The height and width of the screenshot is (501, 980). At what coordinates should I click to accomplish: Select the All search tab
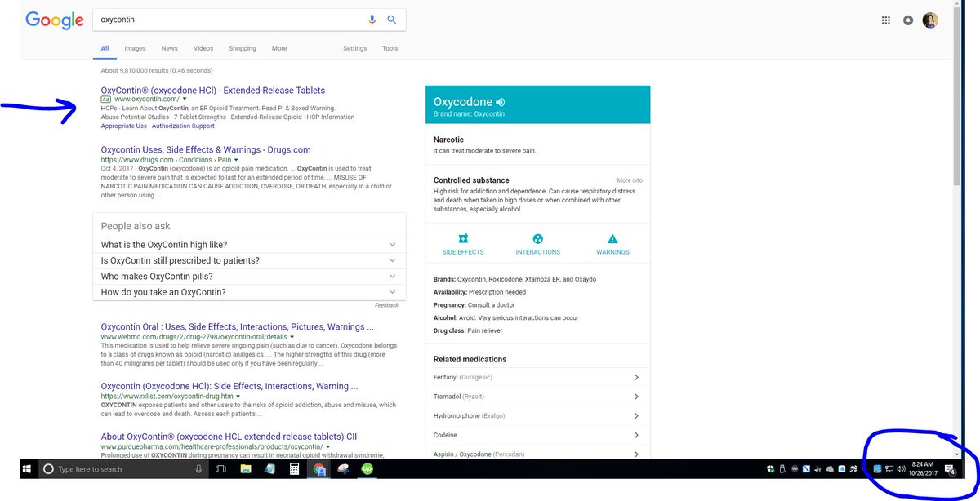coord(105,48)
